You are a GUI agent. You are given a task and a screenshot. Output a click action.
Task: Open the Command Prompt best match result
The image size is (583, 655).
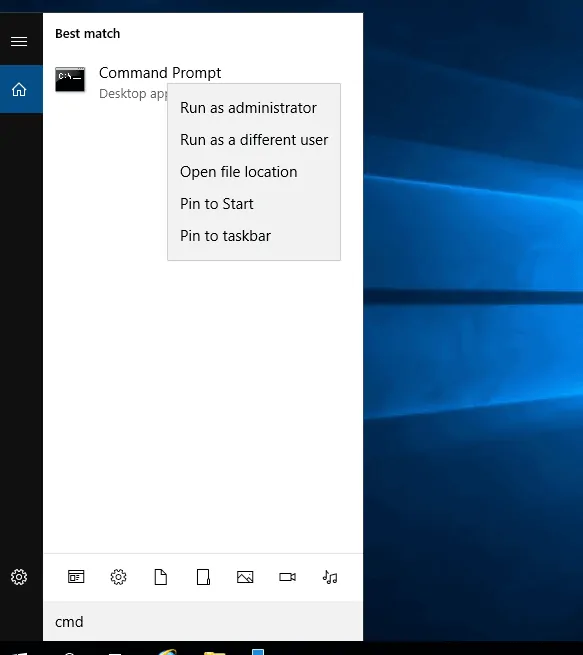pyautogui.click(x=203, y=82)
